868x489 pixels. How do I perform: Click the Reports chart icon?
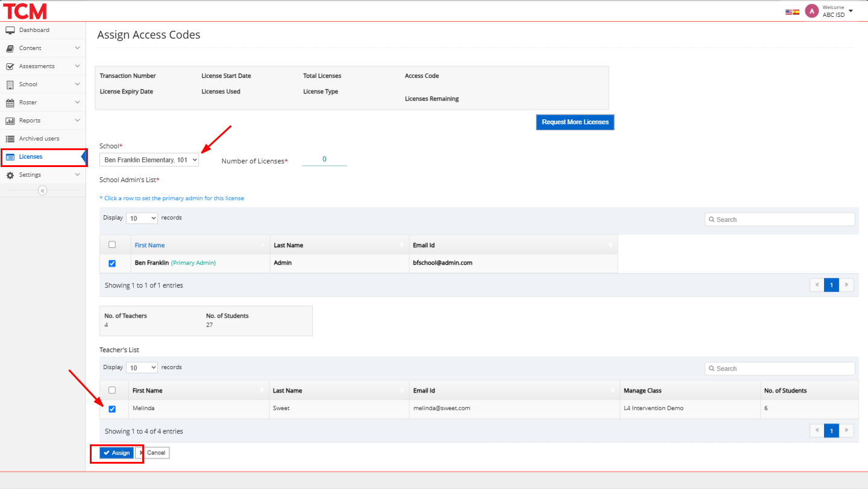coord(10,121)
